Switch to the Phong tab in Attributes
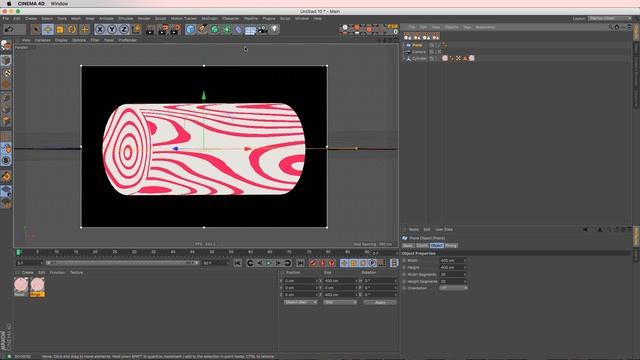The width and height of the screenshot is (640, 360). click(x=451, y=245)
